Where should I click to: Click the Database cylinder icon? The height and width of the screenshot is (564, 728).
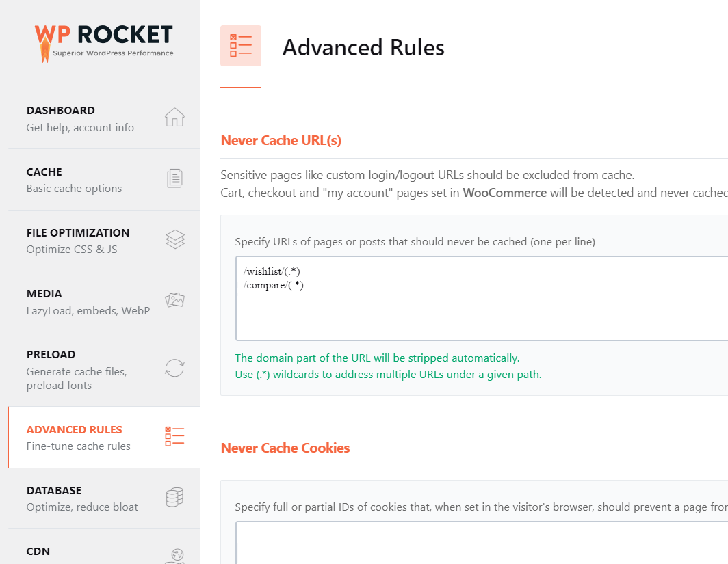(174, 497)
